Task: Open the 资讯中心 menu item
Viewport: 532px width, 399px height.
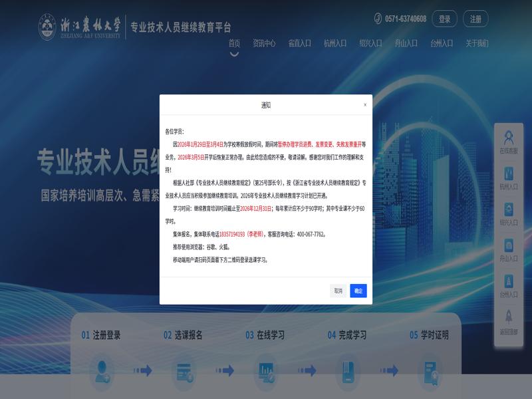Action: pos(264,43)
